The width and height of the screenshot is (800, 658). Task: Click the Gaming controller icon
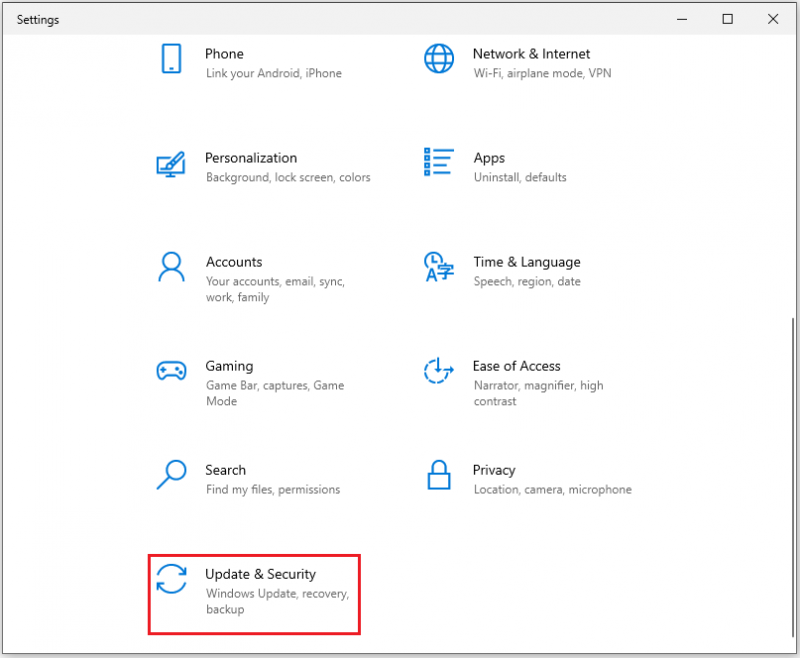coord(171,371)
